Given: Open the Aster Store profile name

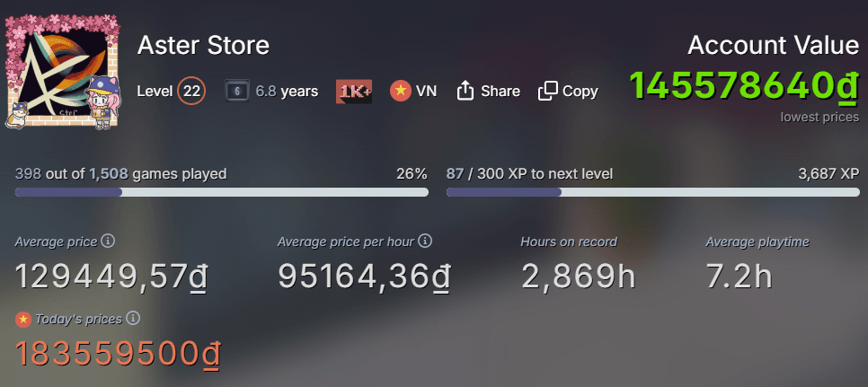Looking at the screenshot, I should click(x=203, y=46).
